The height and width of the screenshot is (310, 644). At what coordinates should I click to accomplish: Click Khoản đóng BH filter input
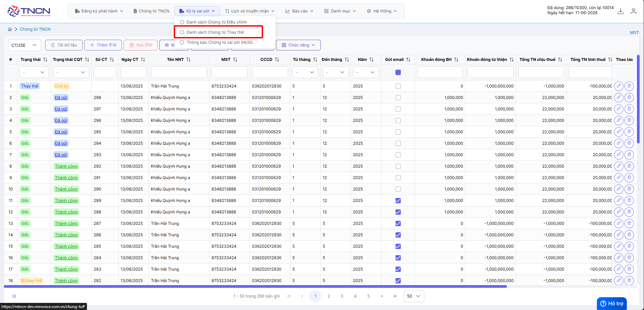point(440,72)
